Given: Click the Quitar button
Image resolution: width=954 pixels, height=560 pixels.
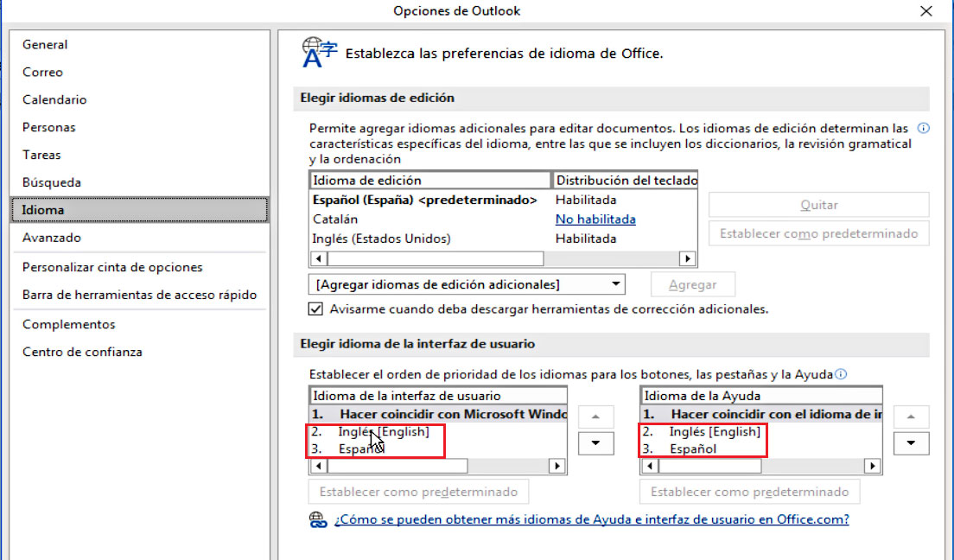Looking at the screenshot, I should pyautogui.click(x=817, y=205).
